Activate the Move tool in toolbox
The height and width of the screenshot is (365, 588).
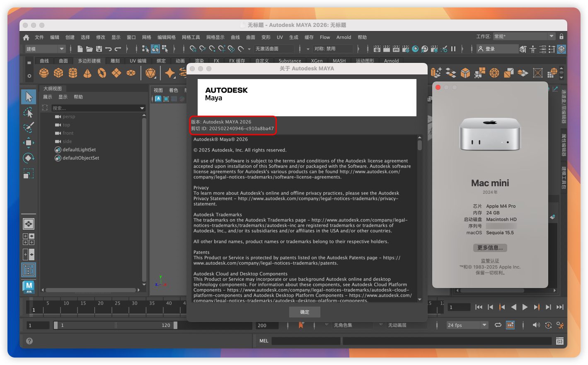click(29, 143)
